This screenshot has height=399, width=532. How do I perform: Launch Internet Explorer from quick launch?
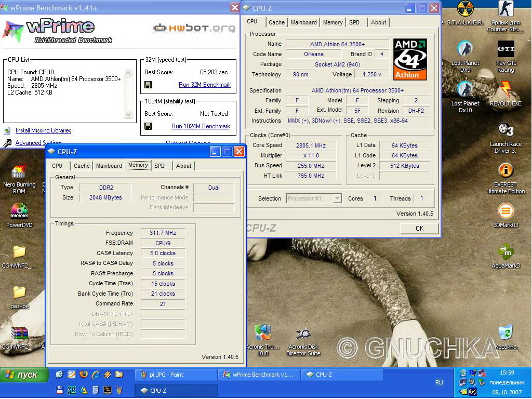96,375
